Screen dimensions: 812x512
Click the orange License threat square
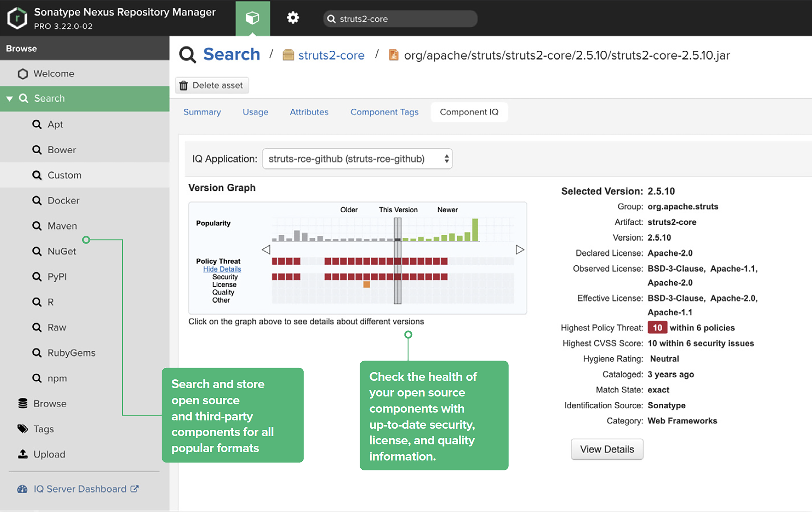tap(366, 284)
